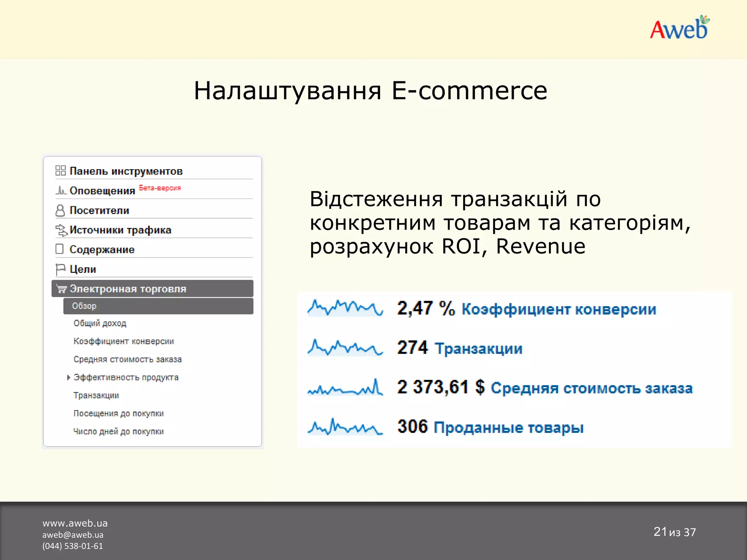Click Средняя стоимость заказа metric link
Viewport: 747px width, 560px height.
592,388
